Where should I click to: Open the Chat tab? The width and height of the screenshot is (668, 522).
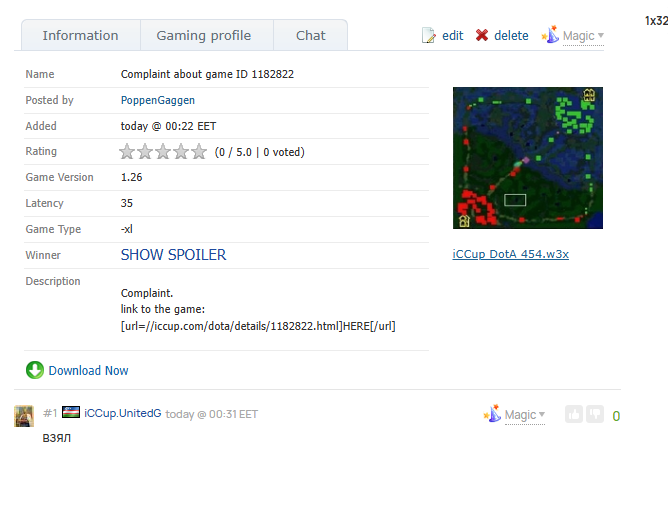tap(311, 35)
